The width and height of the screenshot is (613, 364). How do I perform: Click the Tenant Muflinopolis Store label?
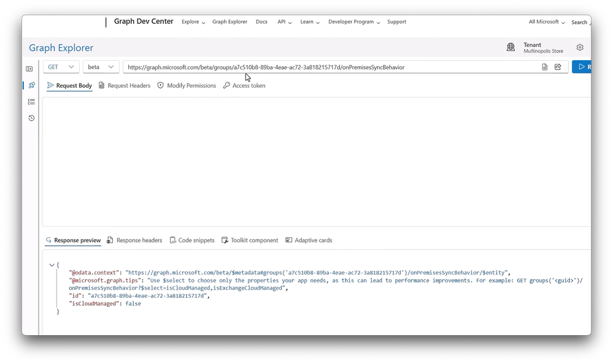543,48
